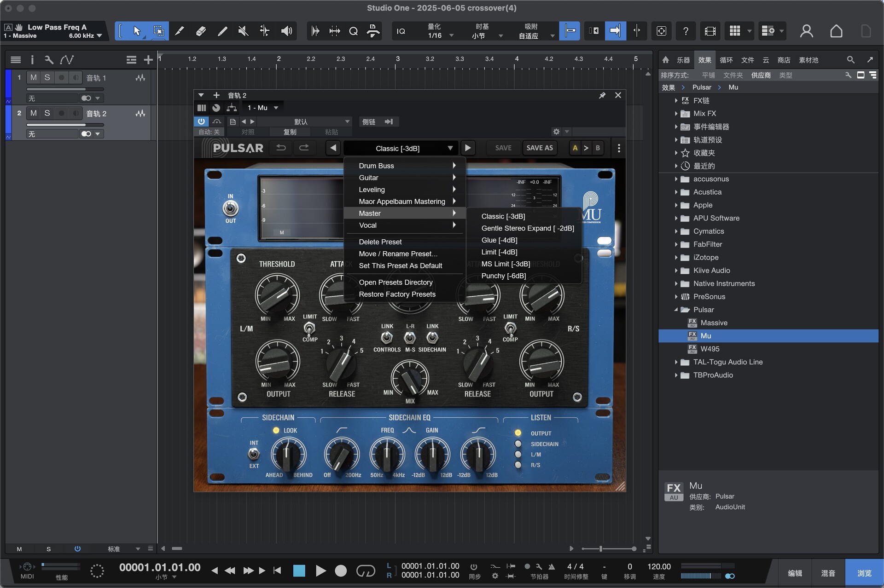
Task: Select the W495 plugin in browser
Action: (x=710, y=349)
